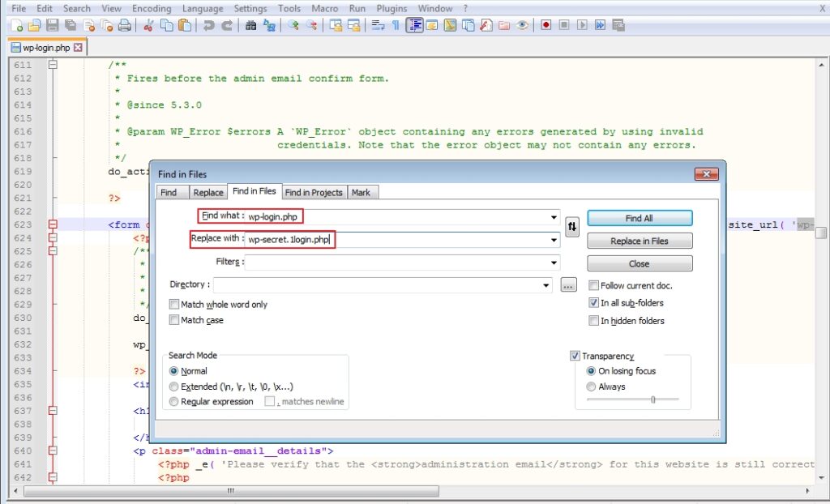The image size is (830, 504).
Task: Toggle the file monitoring eye icon
Action: coord(522,25)
